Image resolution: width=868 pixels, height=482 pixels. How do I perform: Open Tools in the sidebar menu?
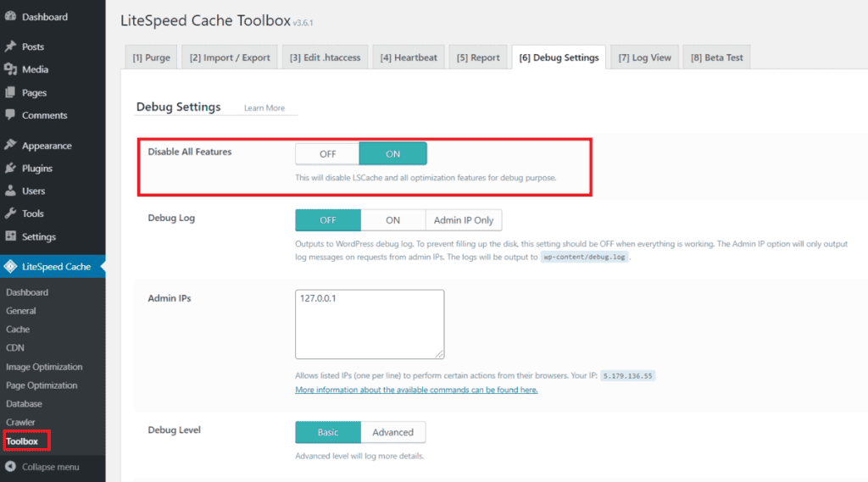[33, 213]
